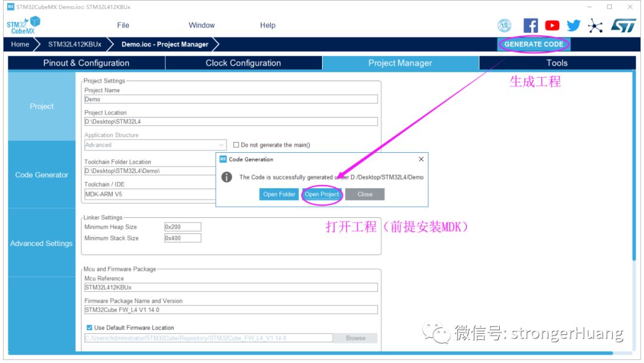This screenshot has height=363, width=644.
Task: Click the ST community network icon
Action: coord(595,26)
